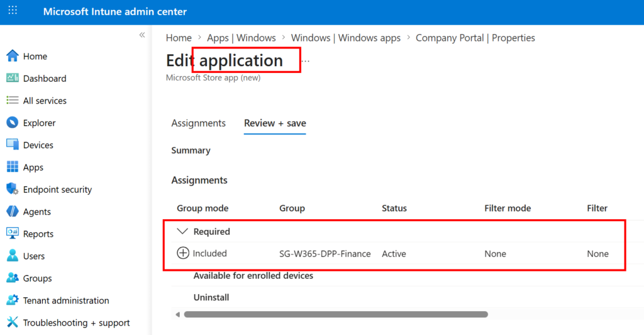Expand the Included row plus icon
This screenshot has height=335, width=644.
coord(183,253)
